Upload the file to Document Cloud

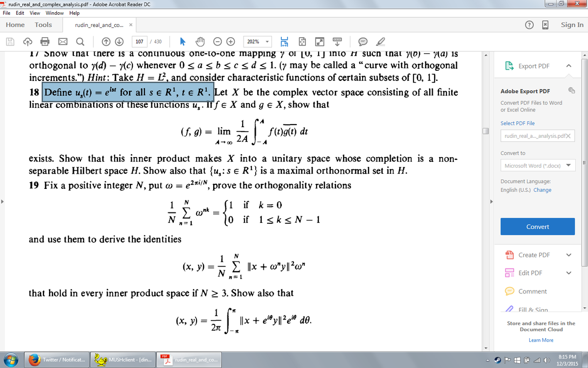(28, 42)
